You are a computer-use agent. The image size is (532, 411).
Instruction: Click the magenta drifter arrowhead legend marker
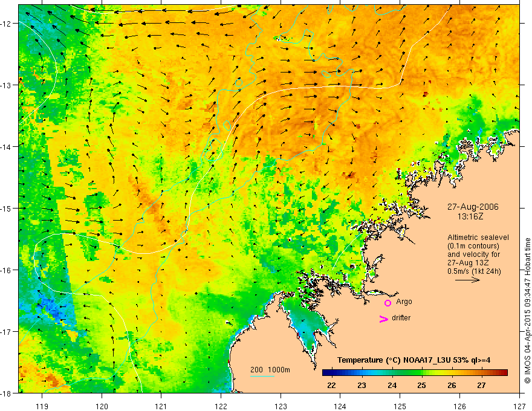pos(384,319)
